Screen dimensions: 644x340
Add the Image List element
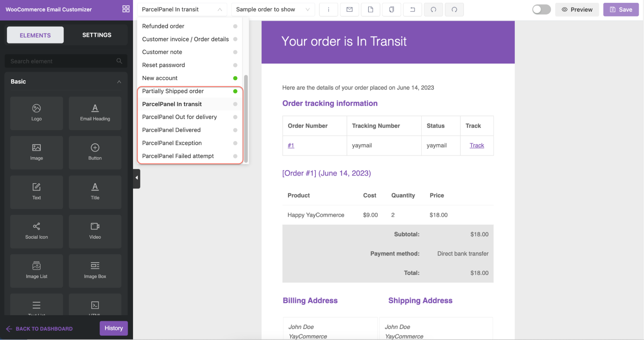(36, 271)
